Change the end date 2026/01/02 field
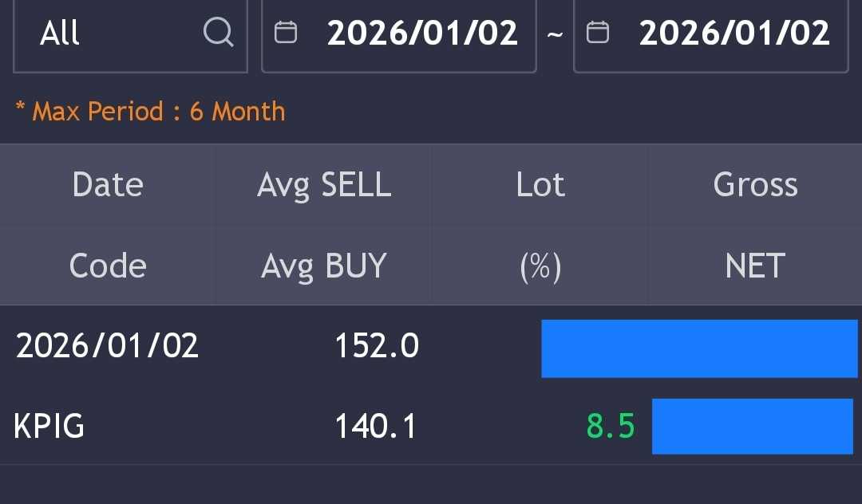 734,33
